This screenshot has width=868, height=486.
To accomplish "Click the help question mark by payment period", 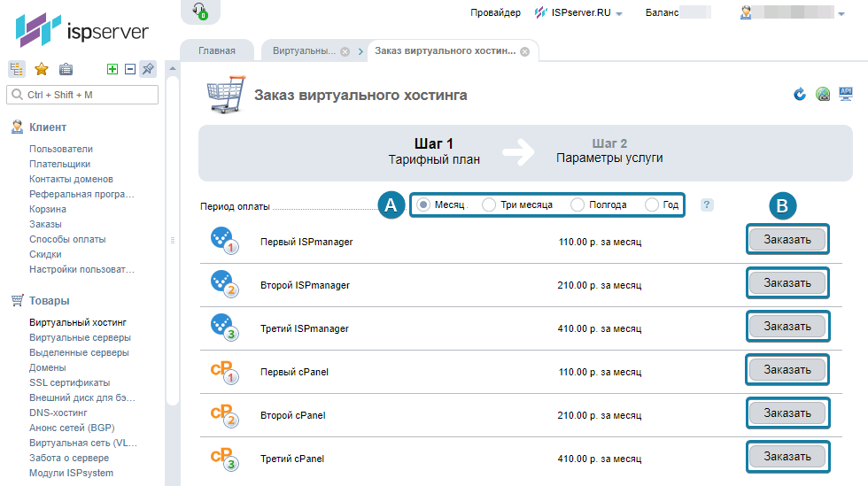I will coord(707,204).
